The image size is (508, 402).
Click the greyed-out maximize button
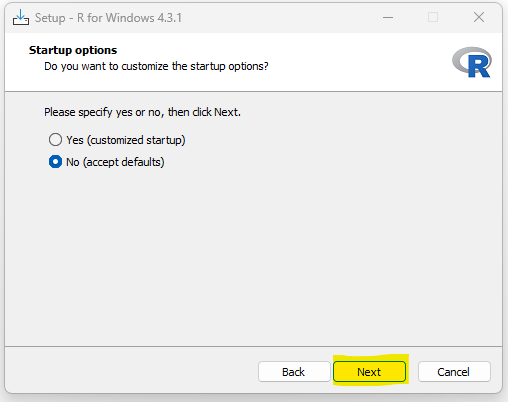(433, 17)
